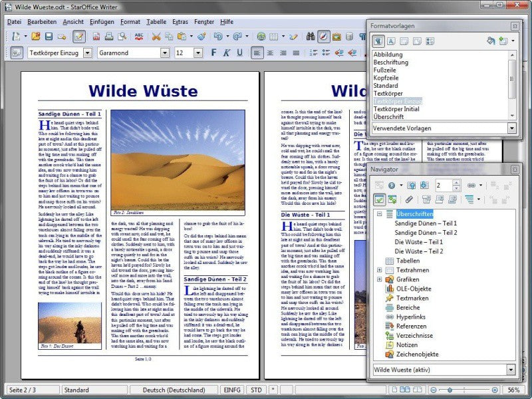Select Die Wüste – Teil 2 heading
Screen dimensions: 532x399
419,251
